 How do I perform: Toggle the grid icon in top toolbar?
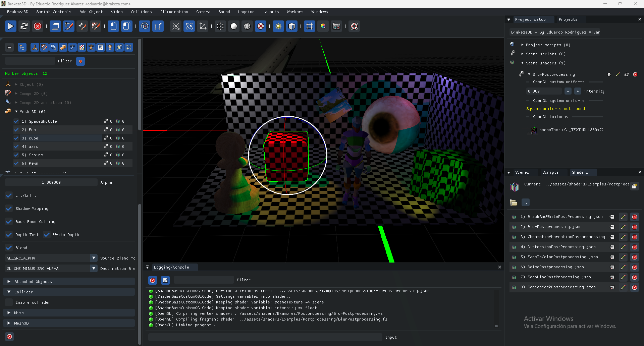309,26
